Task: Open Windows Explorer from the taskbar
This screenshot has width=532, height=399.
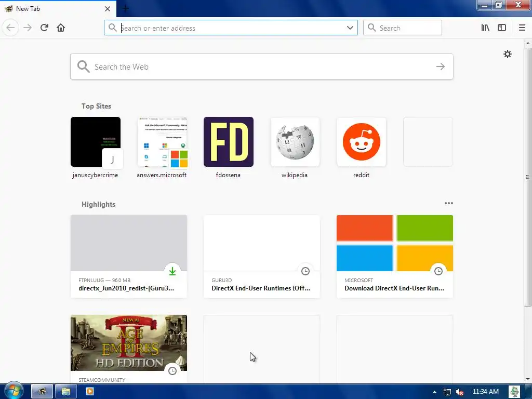Action: [66, 392]
